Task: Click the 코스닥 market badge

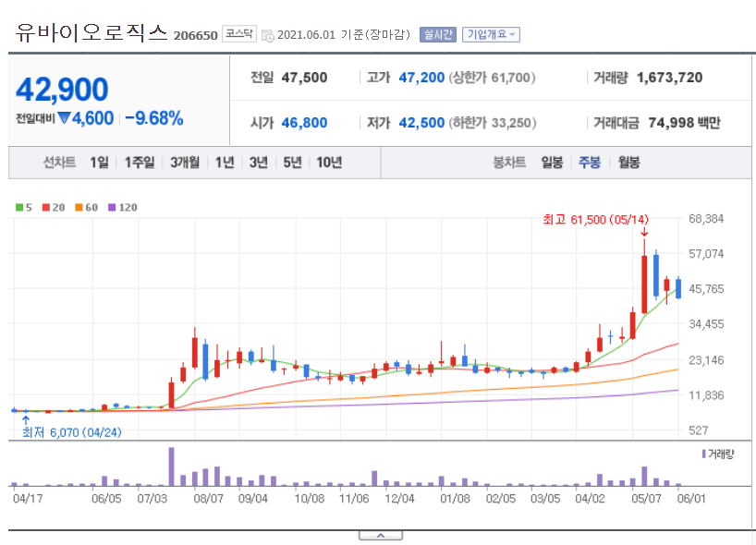Action: pyautogui.click(x=239, y=34)
